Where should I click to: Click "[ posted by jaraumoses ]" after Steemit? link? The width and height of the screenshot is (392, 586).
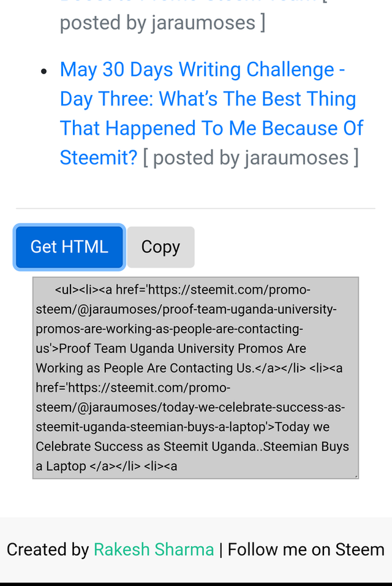tap(251, 158)
